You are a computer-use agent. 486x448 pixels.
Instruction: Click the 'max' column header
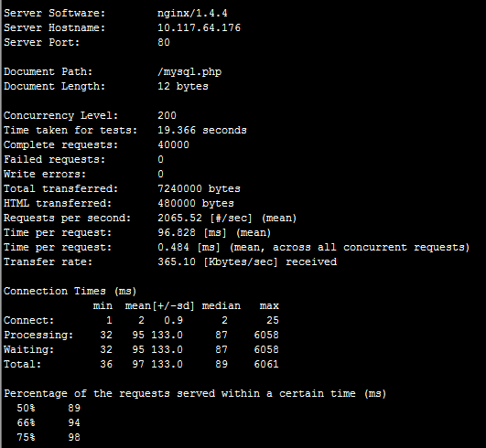269,306
